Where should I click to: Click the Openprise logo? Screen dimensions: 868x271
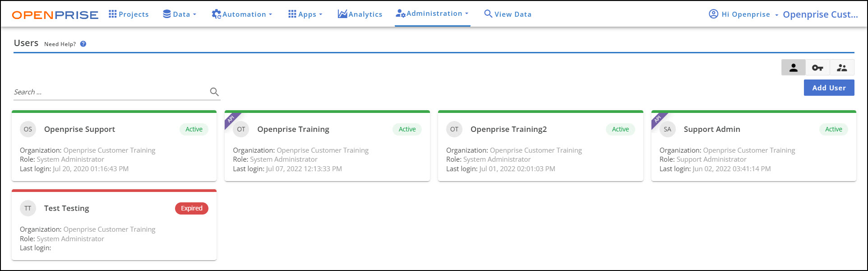[x=55, y=15]
